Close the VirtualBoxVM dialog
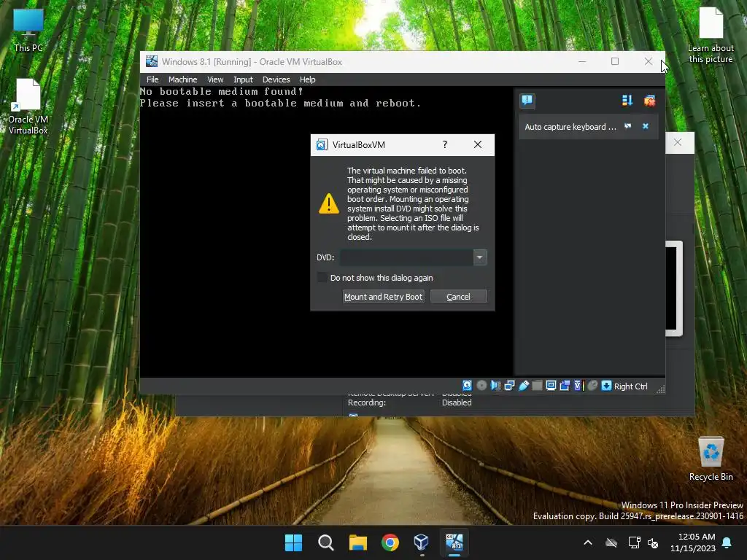The height and width of the screenshot is (560, 747). tap(477, 144)
